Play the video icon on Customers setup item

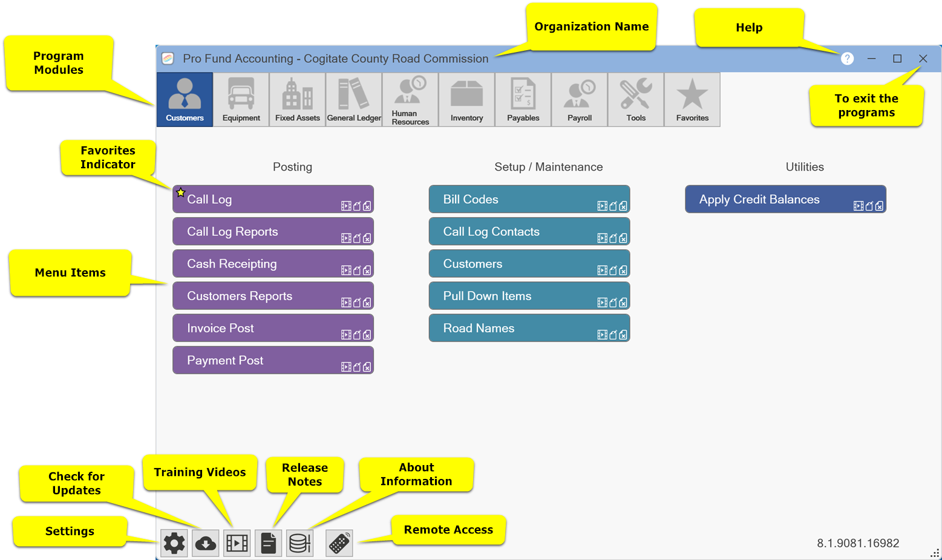click(603, 270)
